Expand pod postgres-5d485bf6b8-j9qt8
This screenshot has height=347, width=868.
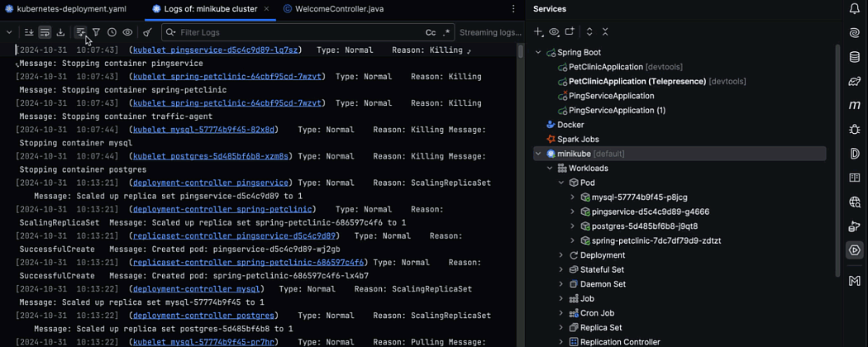572,226
